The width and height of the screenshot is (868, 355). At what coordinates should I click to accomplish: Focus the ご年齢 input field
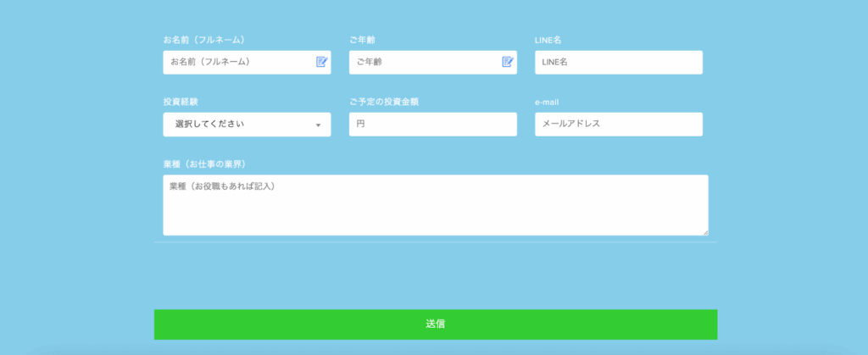(x=433, y=63)
